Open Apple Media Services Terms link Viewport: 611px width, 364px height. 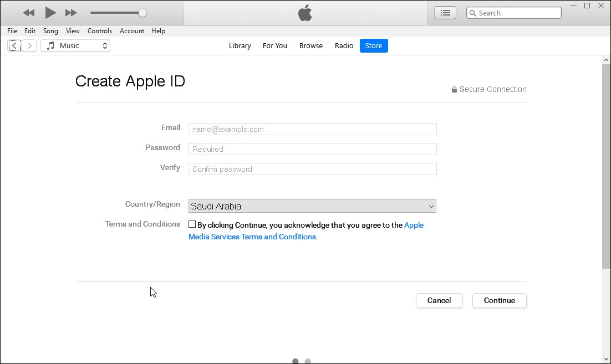point(252,237)
